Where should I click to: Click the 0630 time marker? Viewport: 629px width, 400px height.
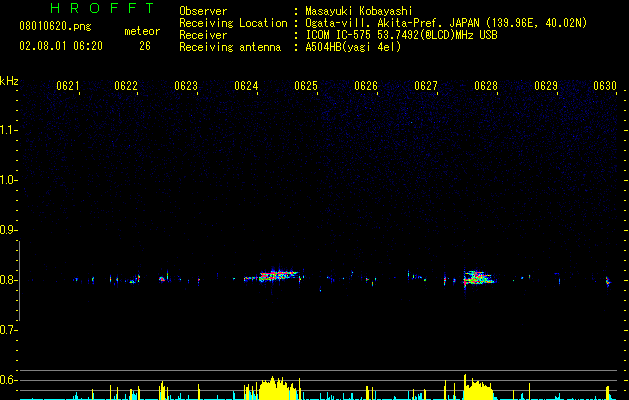click(605, 85)
